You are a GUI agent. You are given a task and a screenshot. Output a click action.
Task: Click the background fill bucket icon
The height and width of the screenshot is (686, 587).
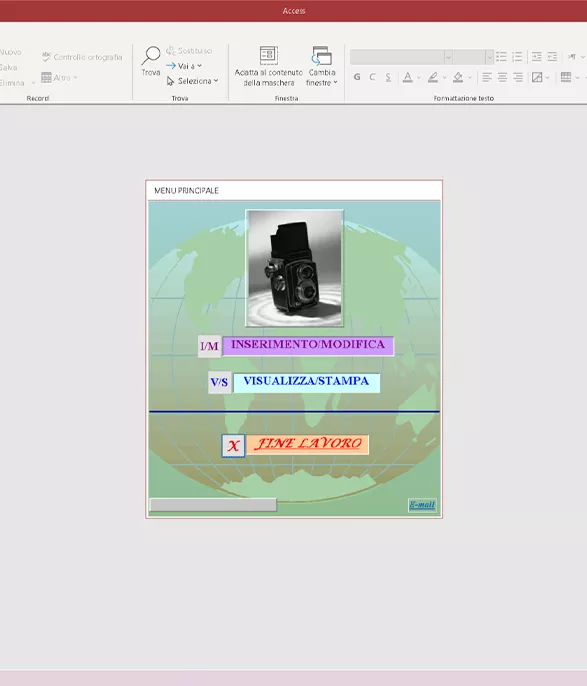point(458,77)
